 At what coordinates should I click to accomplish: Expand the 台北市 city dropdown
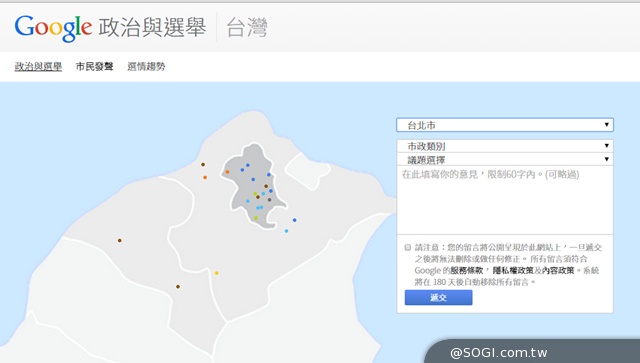(505, 125)
